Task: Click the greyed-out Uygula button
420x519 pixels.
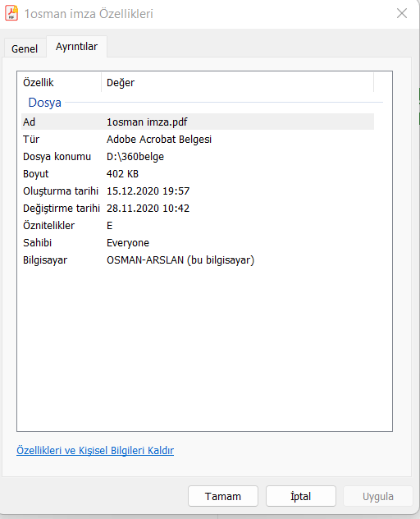Action: tap(378, 496)
